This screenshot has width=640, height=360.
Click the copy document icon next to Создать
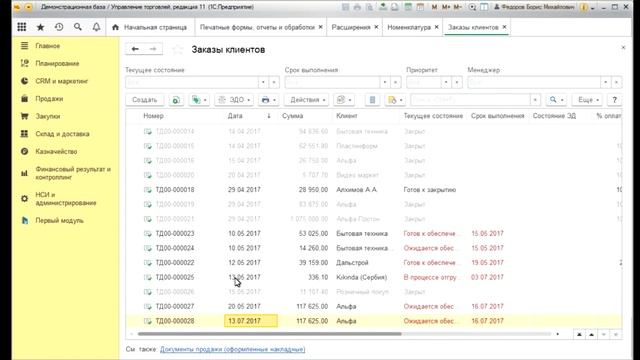click(x=176, y=100)
